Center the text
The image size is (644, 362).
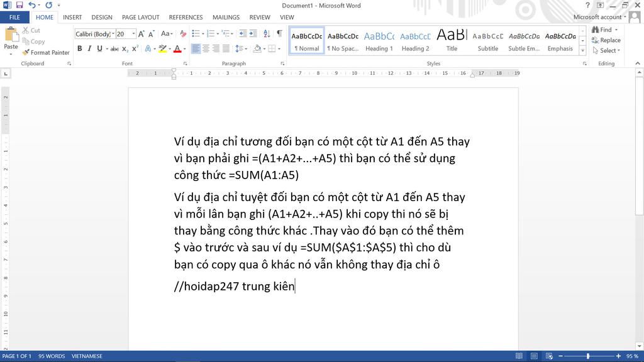(206, 48)
